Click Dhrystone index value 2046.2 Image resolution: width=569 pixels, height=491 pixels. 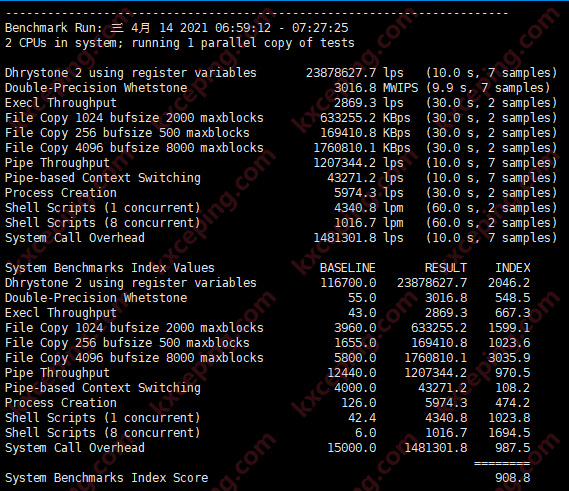(509, 283)
